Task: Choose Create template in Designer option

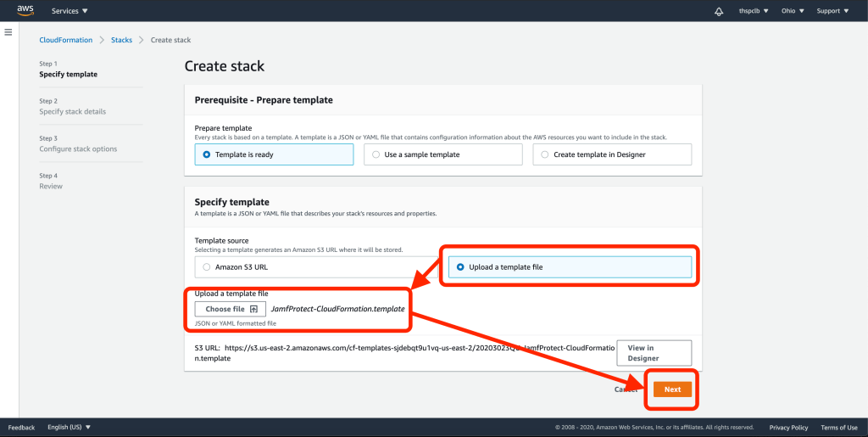Action: click(x=545, y=154)
